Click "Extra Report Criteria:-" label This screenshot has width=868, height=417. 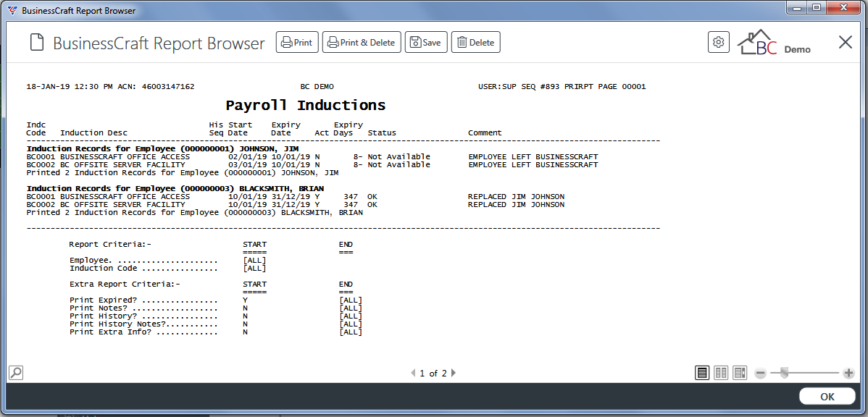coord(125,285)
